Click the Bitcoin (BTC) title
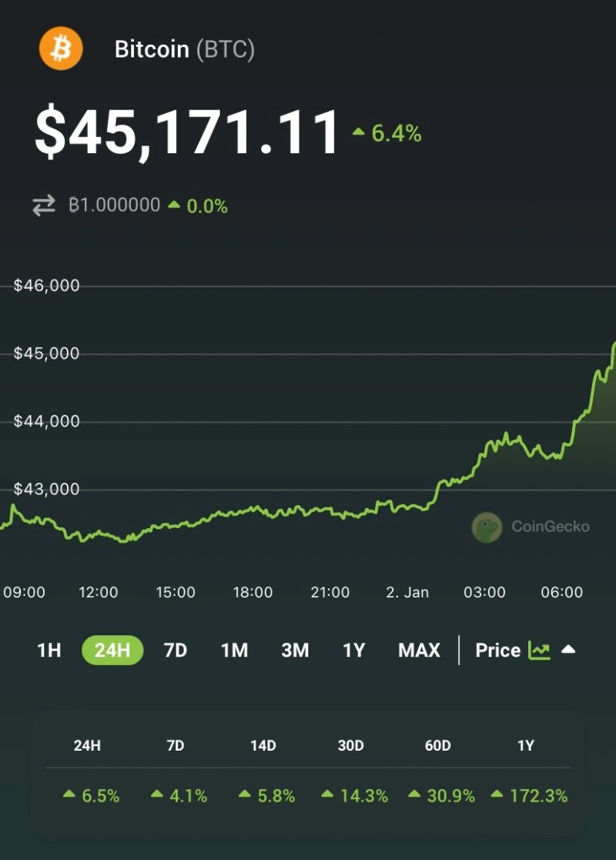616x860 pixels. point(184,49)
